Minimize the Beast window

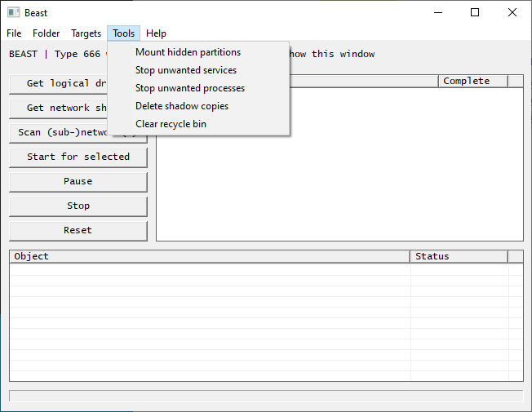tap(438, 12)
